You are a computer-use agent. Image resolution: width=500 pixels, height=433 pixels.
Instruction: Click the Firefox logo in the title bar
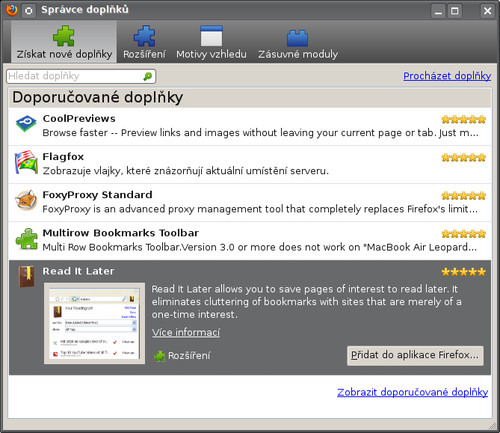click(12, 10)
